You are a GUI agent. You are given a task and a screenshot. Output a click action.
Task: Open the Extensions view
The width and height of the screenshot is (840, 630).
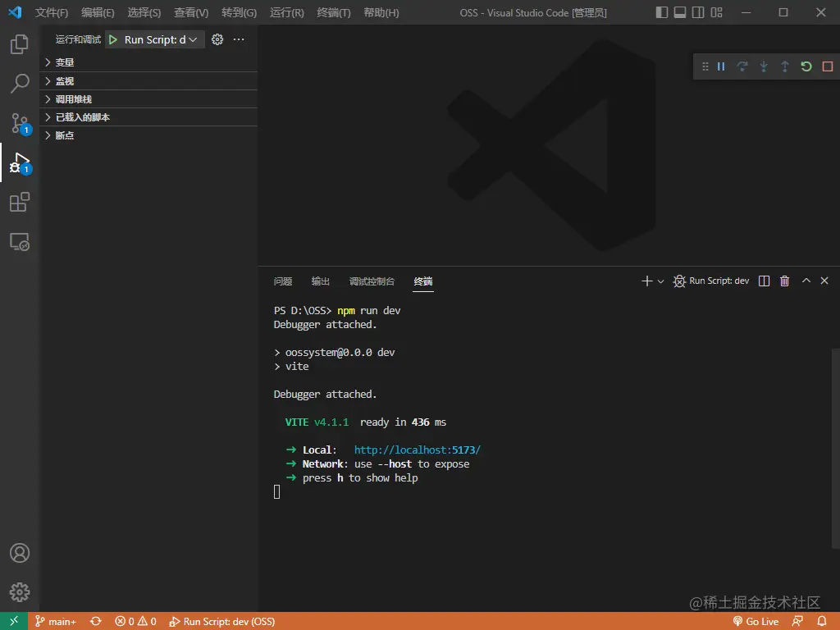(x=20, y=202)
